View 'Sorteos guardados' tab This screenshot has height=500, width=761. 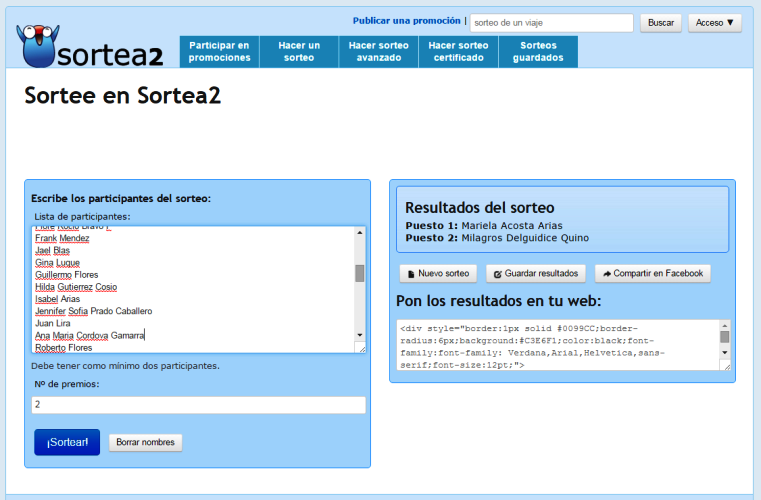(538, 51)
